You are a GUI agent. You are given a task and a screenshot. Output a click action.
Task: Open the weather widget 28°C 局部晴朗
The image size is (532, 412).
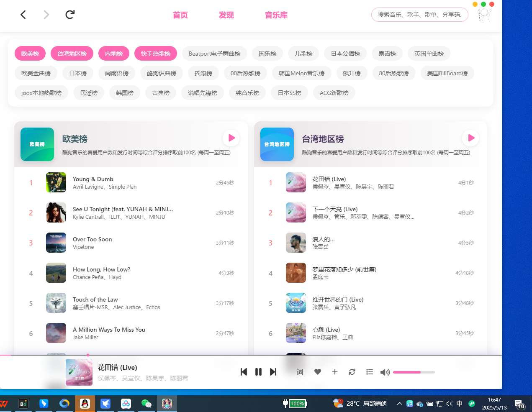point(360,404)
